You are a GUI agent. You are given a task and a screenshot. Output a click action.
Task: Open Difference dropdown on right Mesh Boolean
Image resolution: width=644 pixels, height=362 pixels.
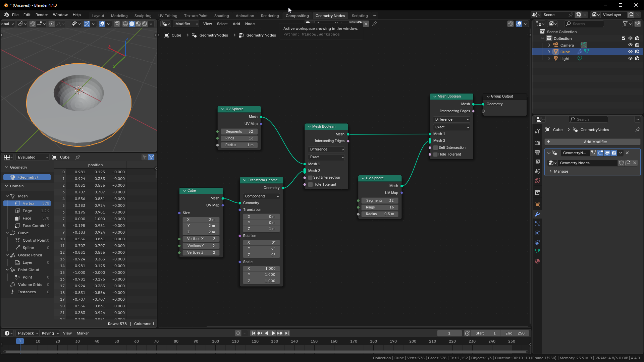[451, 120]
